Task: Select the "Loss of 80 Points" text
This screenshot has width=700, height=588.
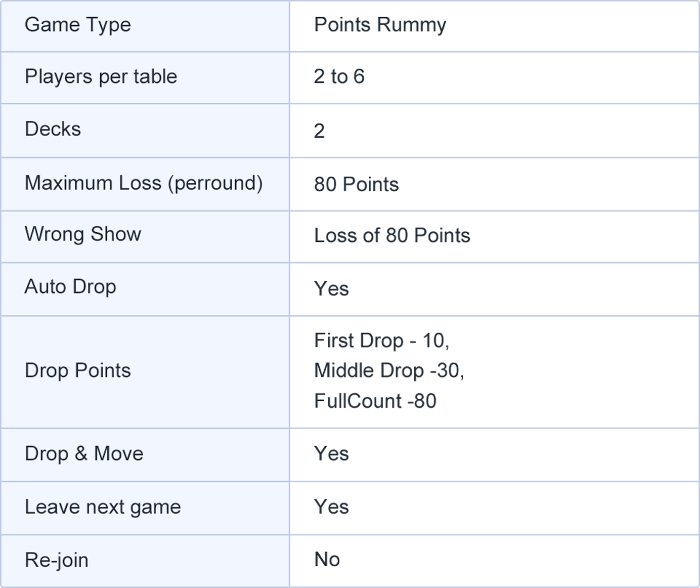Action: tap(392, 236)
